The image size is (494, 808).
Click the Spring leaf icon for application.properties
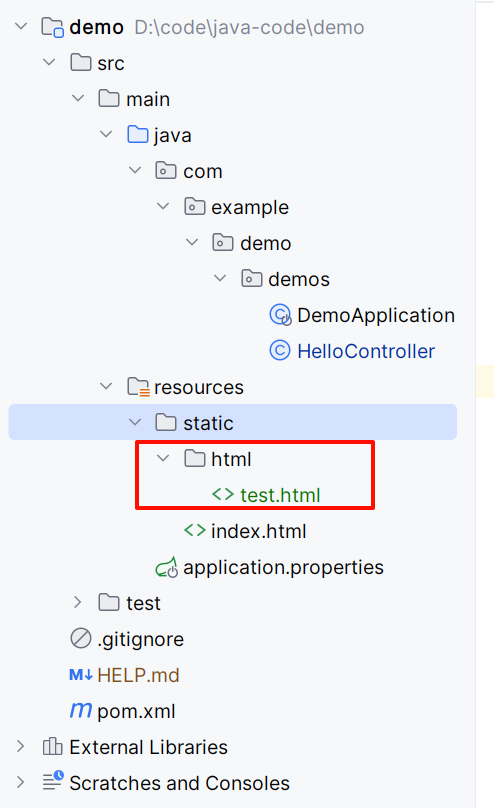coord(167,567)
